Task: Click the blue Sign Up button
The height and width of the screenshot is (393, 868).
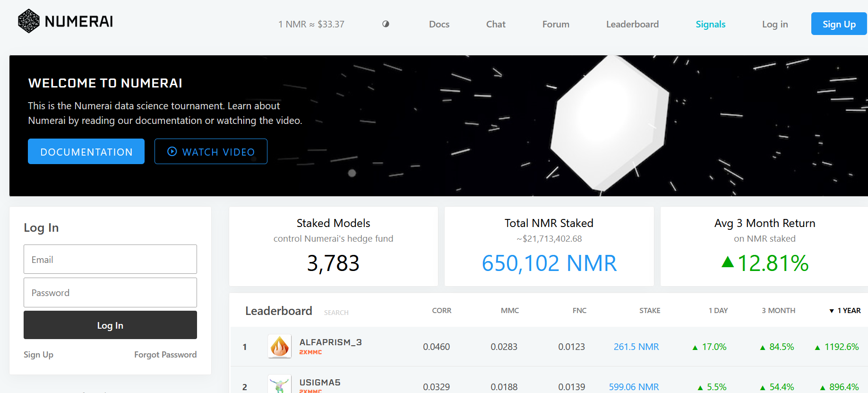Action: tap(839, 24)
